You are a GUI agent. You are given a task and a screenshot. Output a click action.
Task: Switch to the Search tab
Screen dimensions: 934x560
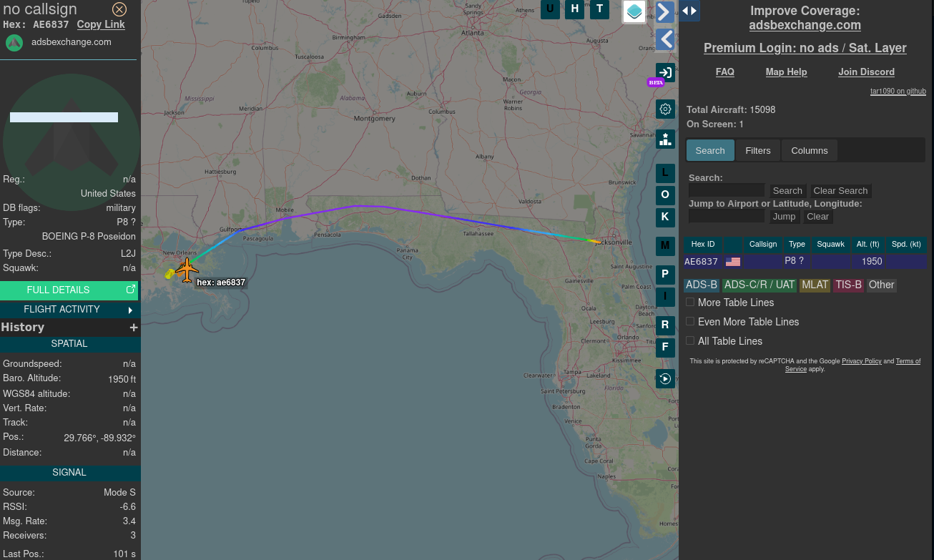[x=710, y=150]
